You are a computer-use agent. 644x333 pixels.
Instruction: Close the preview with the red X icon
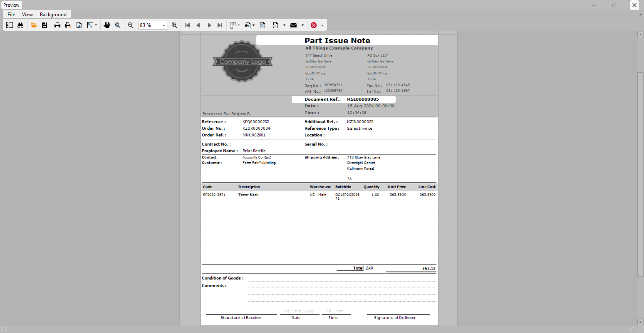point(314,25)
